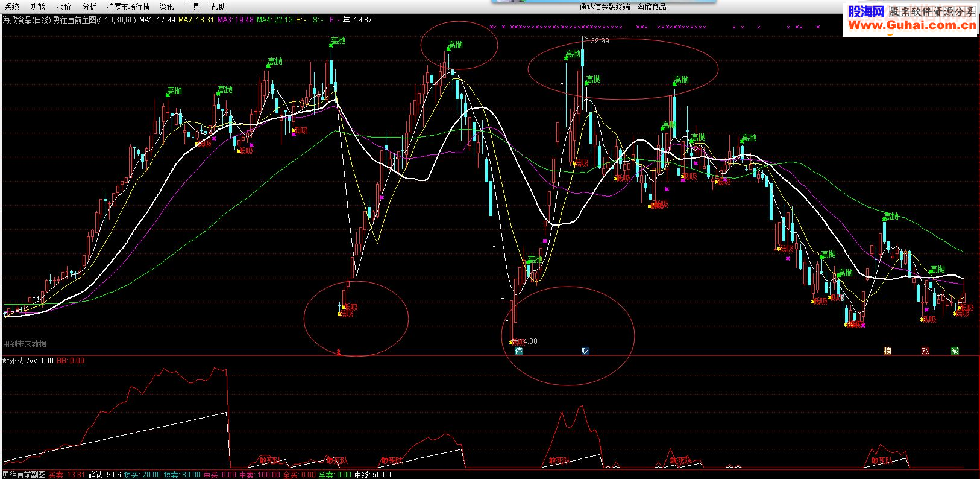Click the S: - signal label
Image resolution: width=980 pixels, height=479 pixels.
[318, 20]
